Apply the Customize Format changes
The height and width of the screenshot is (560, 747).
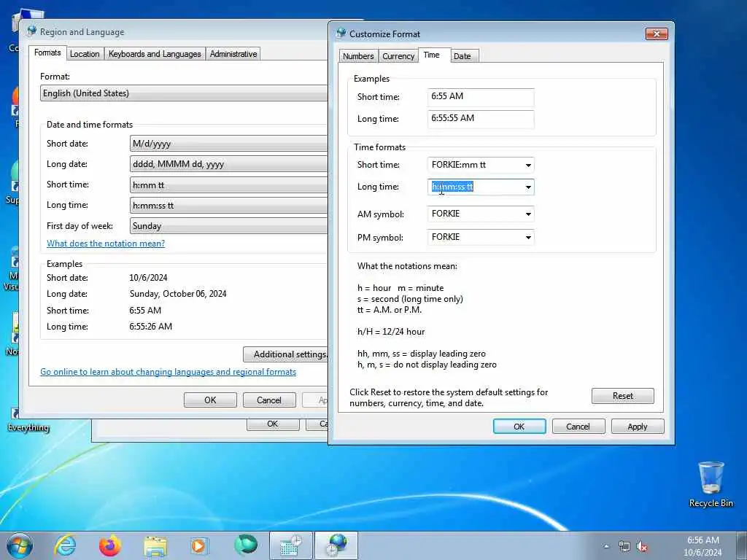point(638,427)
